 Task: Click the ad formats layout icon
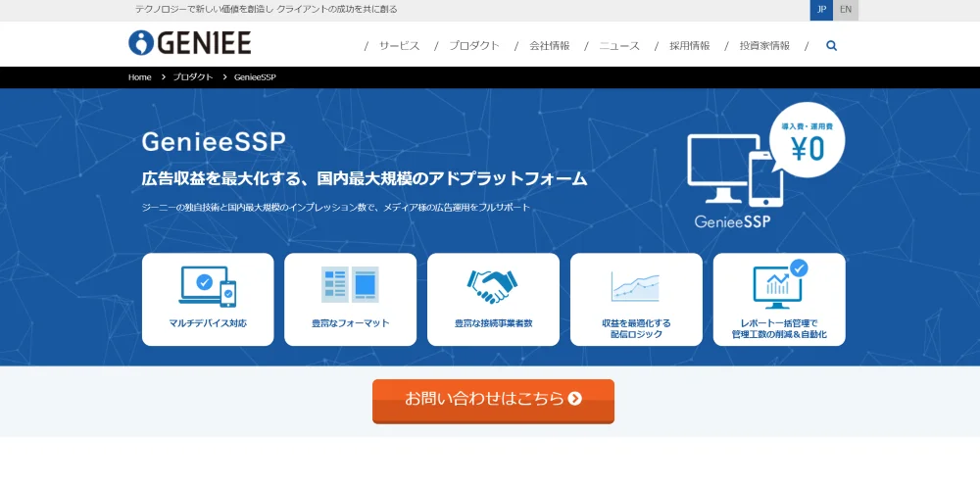(x=350, y=284)
